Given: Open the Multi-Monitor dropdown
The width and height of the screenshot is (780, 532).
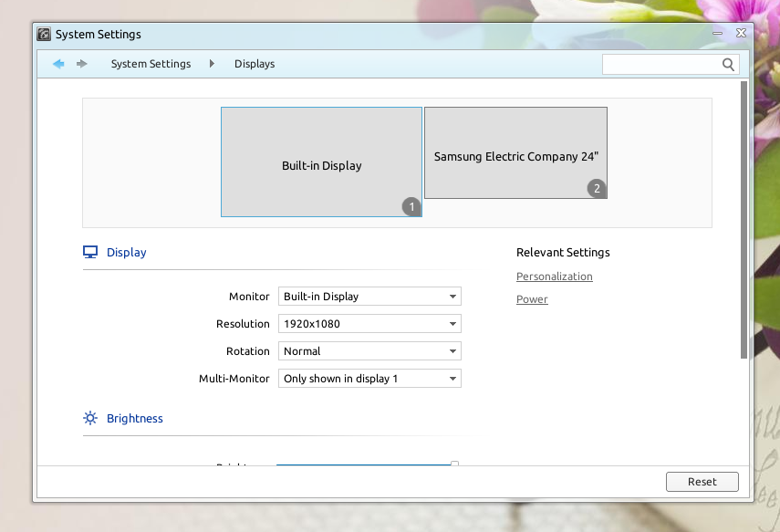Looking at the screenshot, I should point(369,378).
